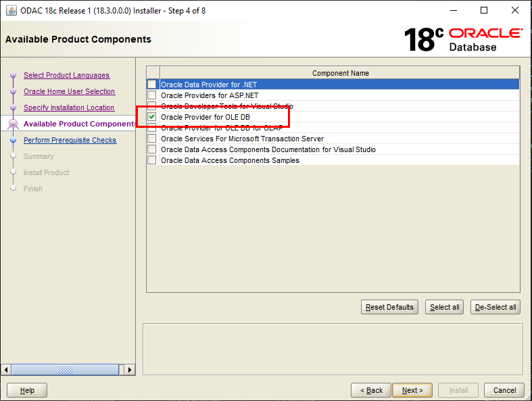The height and width of the screenshot is (401, 532).
Task: Click the Java installer icon in title bar
Action: (11, 11)
